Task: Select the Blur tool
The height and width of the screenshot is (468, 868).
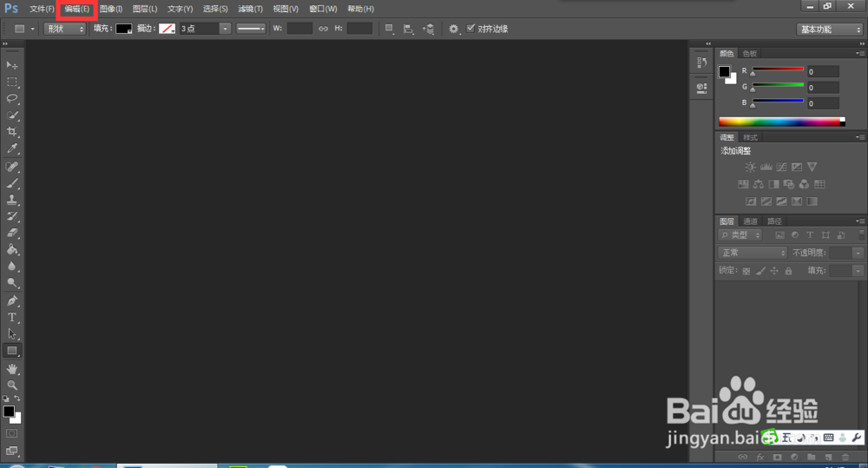Action: click(x=11, y=267)
